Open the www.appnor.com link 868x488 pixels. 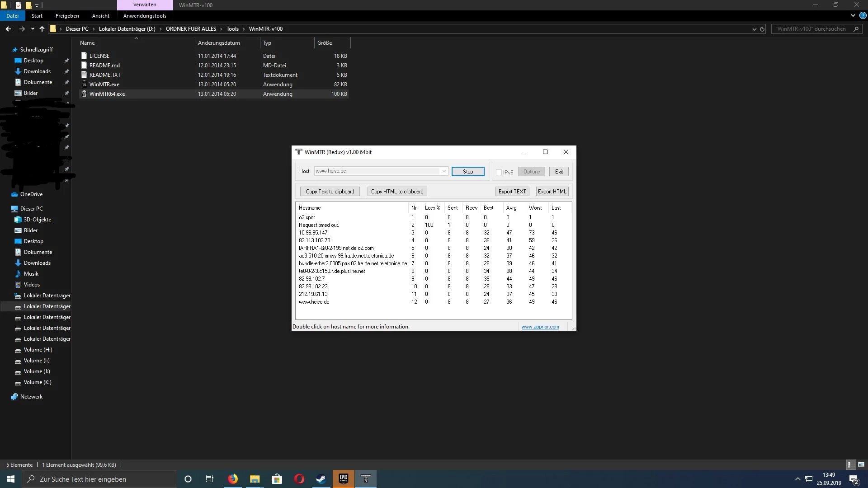click(540, 327)
